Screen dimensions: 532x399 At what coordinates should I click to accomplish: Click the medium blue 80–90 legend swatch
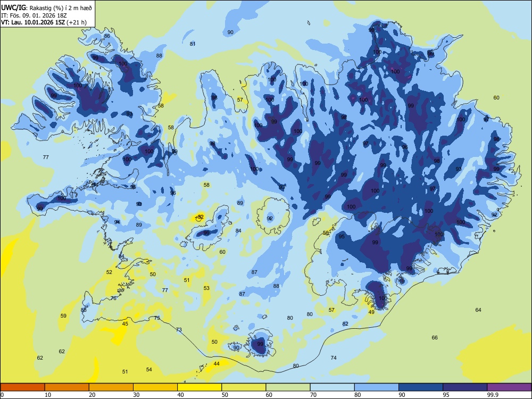point(377,387)
